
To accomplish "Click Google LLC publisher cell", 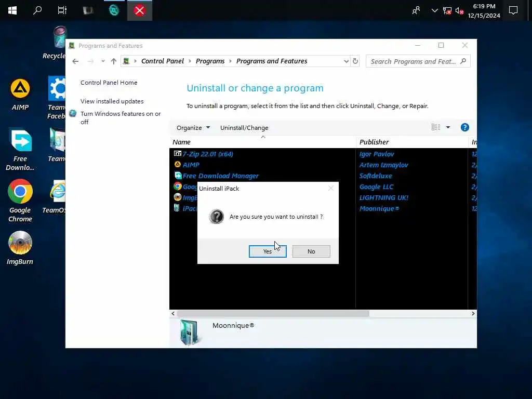I will (376, 187).
